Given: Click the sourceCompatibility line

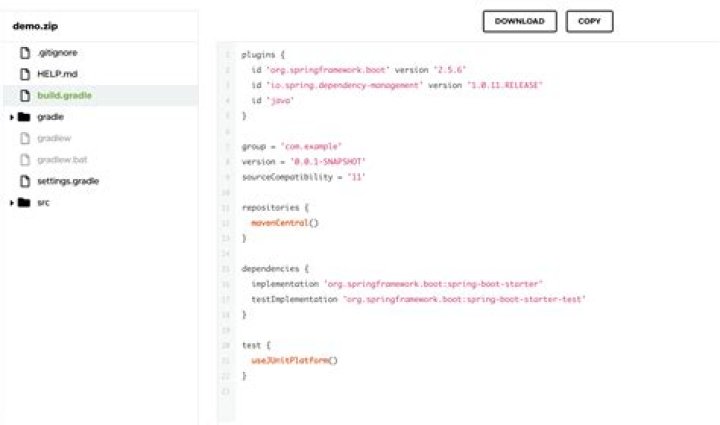Looking at the screenshot, I should [x=304, y=177].
